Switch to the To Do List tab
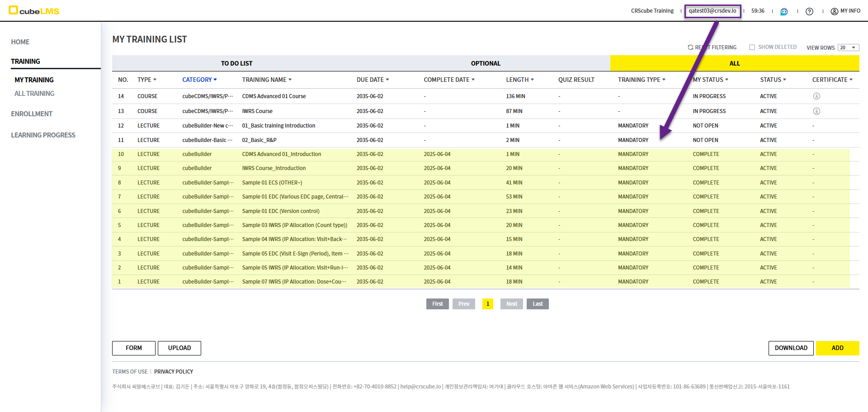The height and width of the screenshot is (412, 868). (x=236, y=63)
